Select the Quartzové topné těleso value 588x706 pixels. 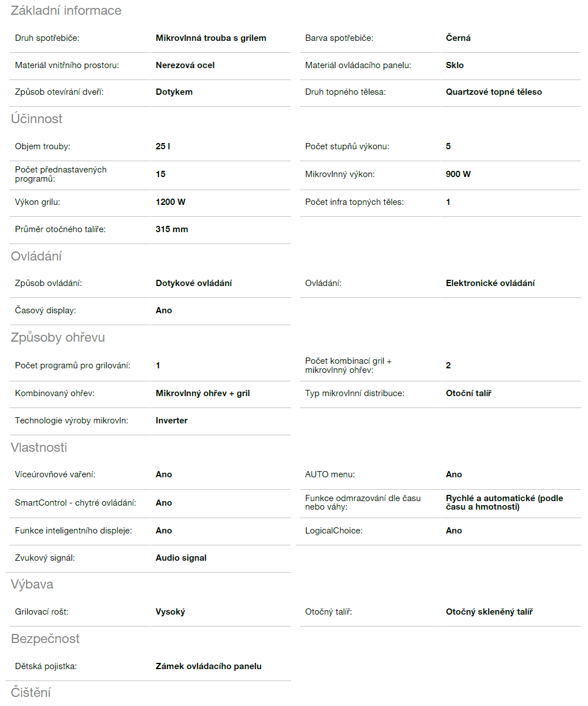[x=494, y=92]
